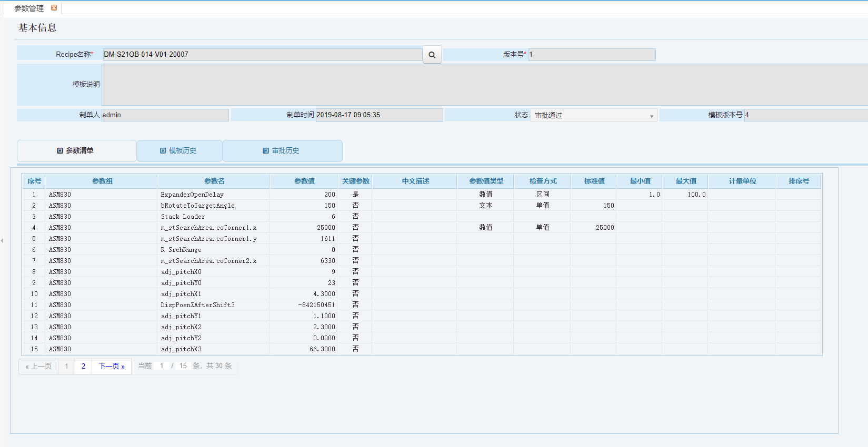Viewport: 868px width, 447px height.
Task: Go to page 2 of the parameter list
Action: (83, 366)
